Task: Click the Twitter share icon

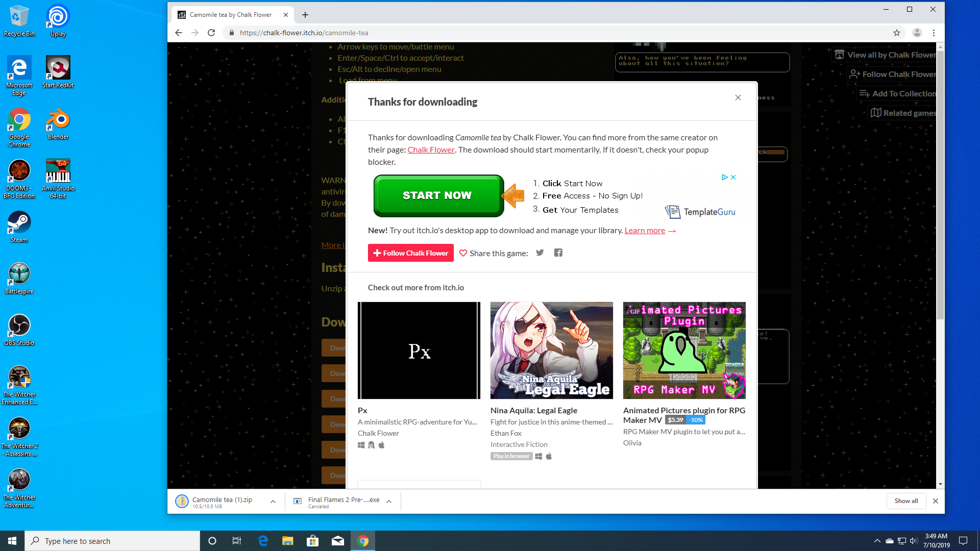Action: point(539,253)
